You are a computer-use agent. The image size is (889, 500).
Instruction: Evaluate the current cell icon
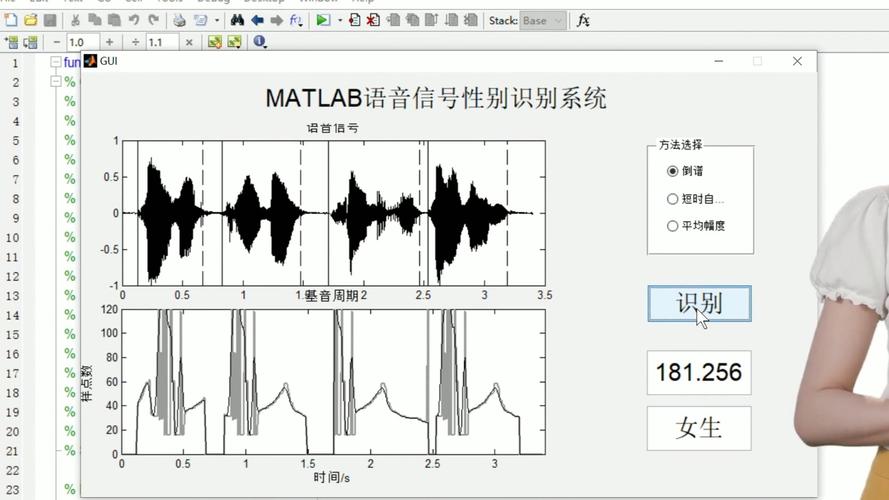pos(214,42)
